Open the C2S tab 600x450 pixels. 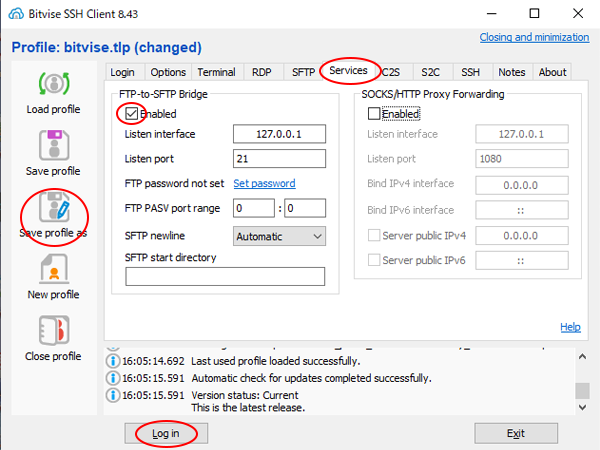pyautogui.click(x=391, y=72)
